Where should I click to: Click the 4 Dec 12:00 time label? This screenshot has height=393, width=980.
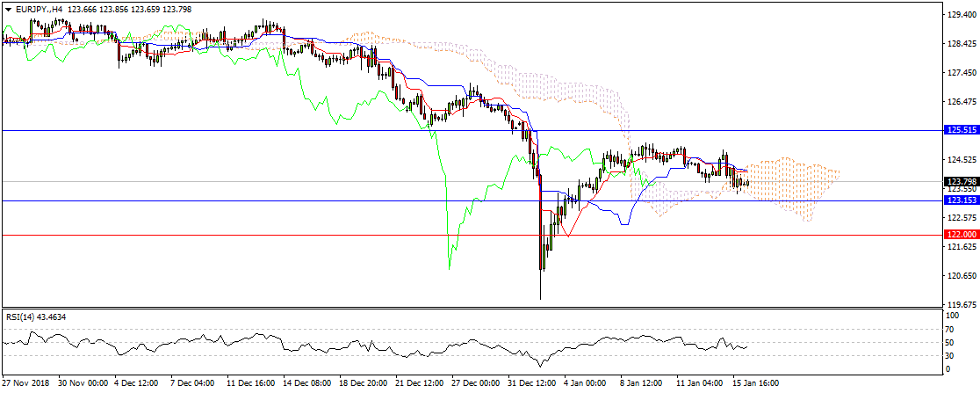[x=137, y=382]
